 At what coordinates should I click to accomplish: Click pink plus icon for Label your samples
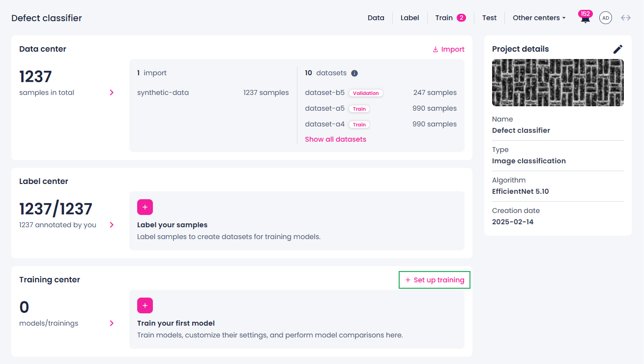pos(145,207)
